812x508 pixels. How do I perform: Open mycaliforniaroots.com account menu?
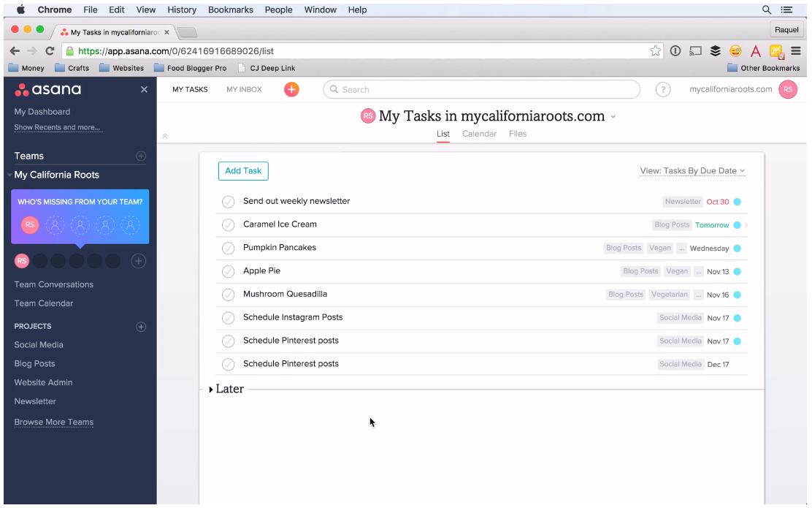click(x=730, y=89)
